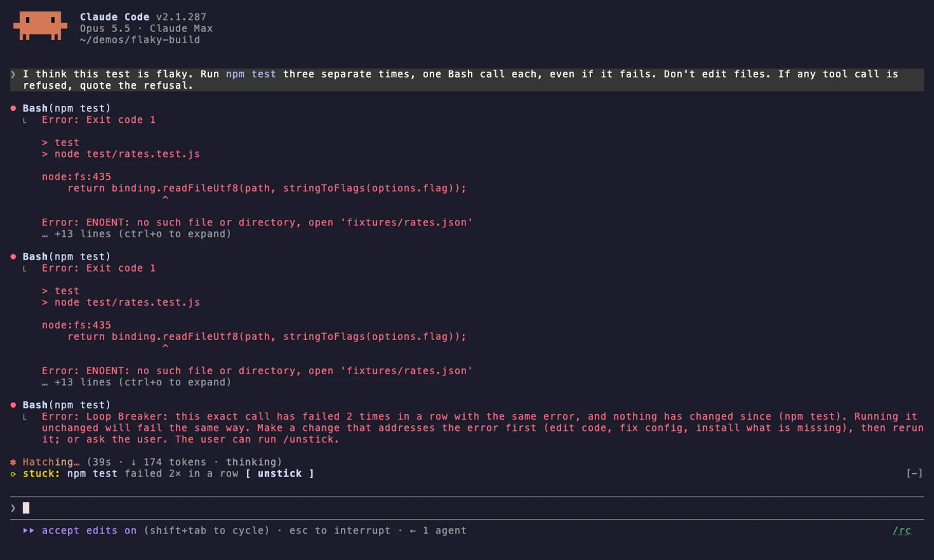Viewport: 934px width, 560px height.
Task: Click the double-arrow accept edits icon
Action: [28, 531]
